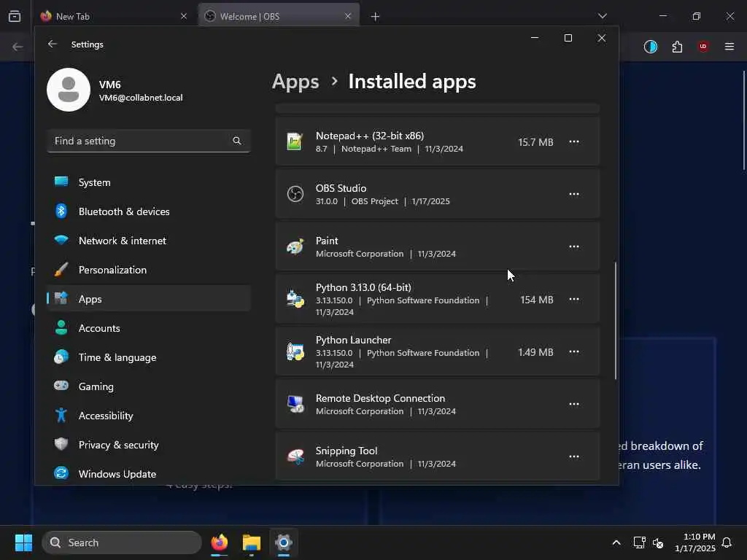Open the Windows Start menu
This screenshot has width=747, height=560.
click(23, 542)
